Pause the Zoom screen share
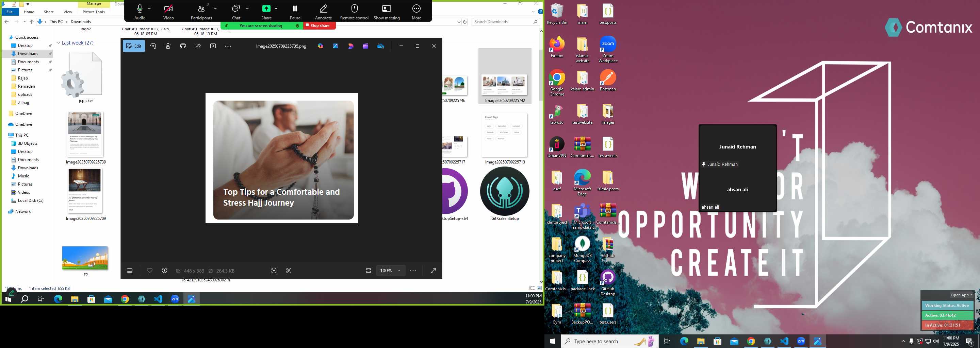This screenshot has height=348, width=980. pyautogui.click(x=295, y=12)
